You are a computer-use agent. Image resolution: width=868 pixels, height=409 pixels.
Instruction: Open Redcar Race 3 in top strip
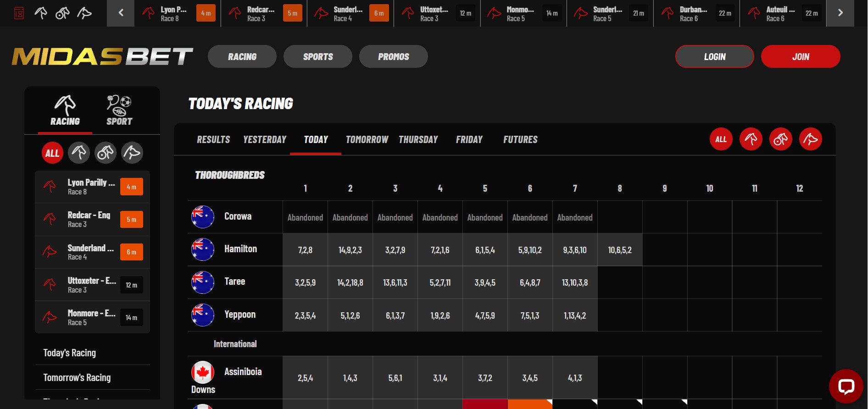coord(264,13)
